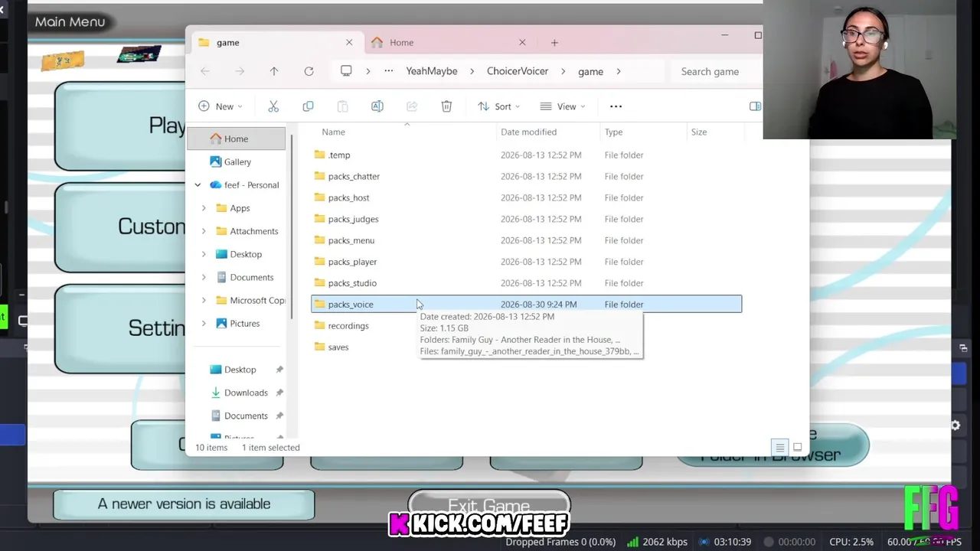Viewport: 980px width, 551px height.
Task: Click the Copy icon in Explorer toolbar
Action: (x=308, y=106)
